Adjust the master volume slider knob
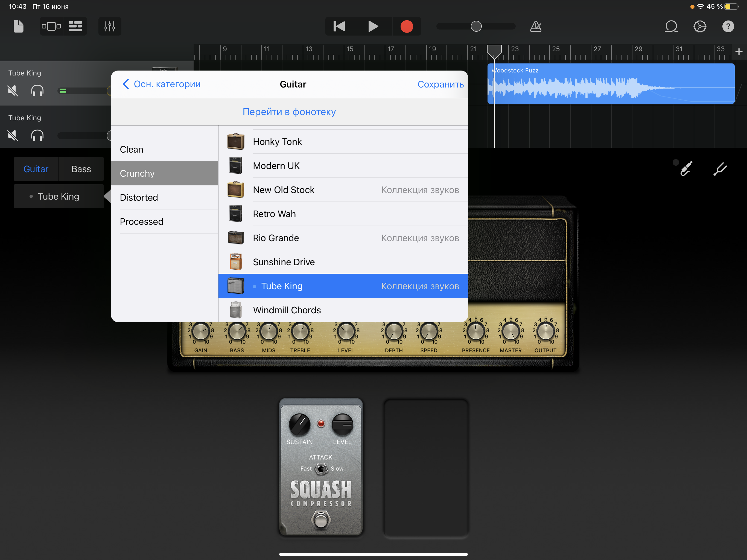Screen dimensions: 747x560 coord(476,26)
